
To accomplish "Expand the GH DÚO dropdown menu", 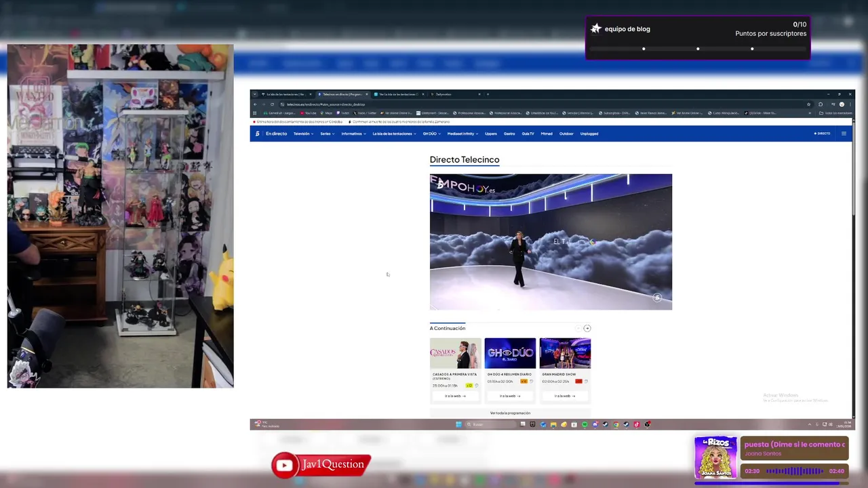I will 431,134.
